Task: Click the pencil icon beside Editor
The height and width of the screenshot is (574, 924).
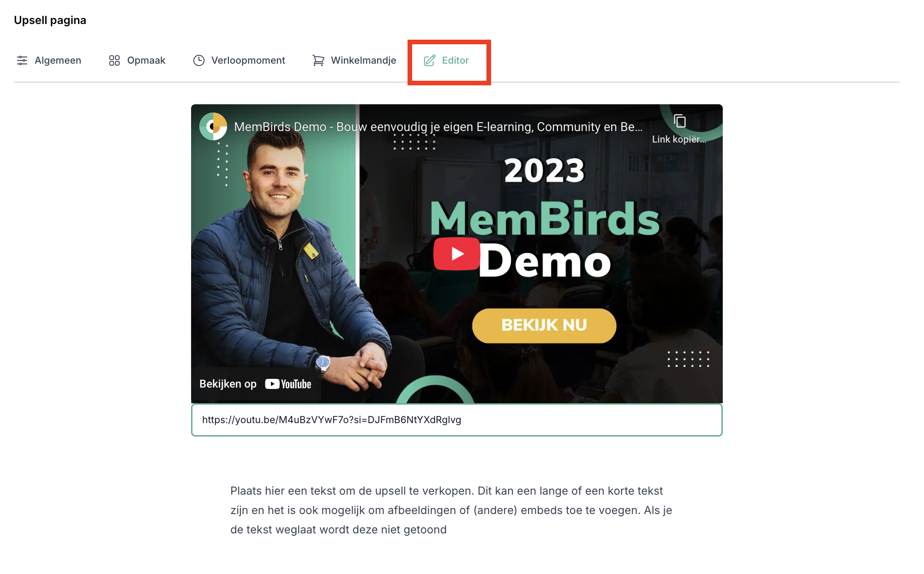Action: (430, 60)
